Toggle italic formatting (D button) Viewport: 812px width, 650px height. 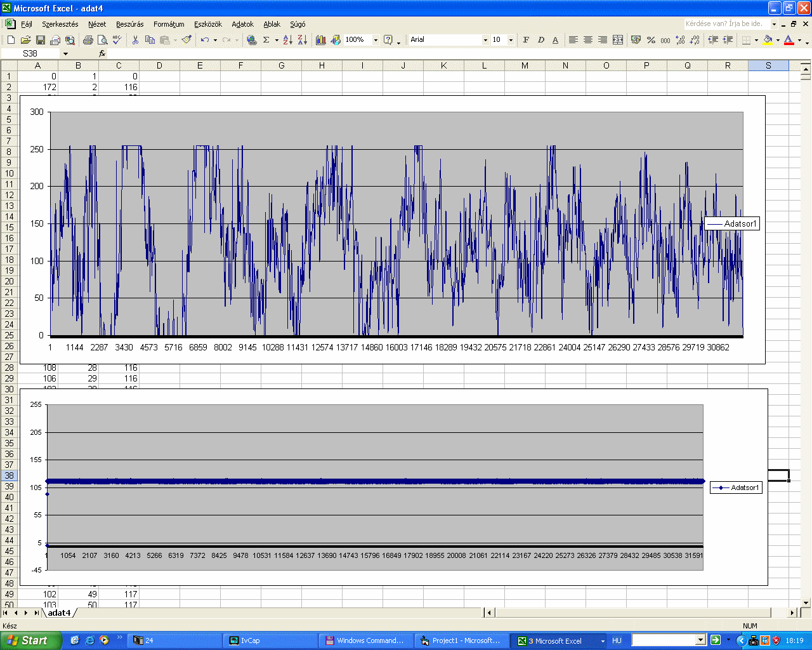[x=540, y=40]
